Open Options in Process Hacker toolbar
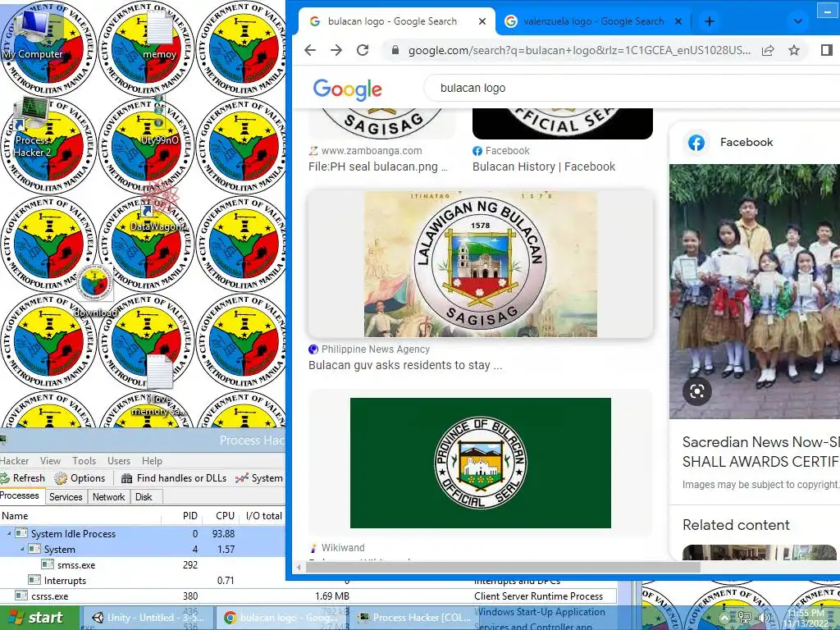Viewport: 840px width, 630px height. tap(80, 478)
